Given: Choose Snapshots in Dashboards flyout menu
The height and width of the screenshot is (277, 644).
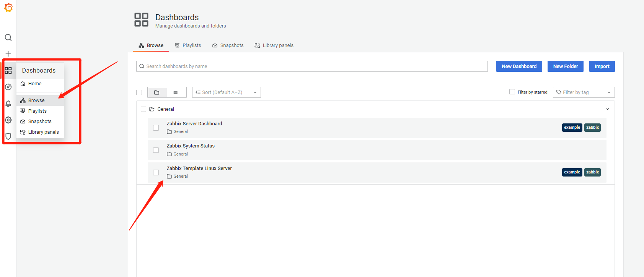Looking at the screenshot, I should [x=40, y=121].
